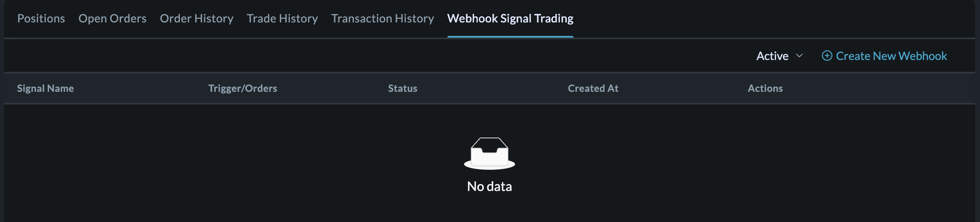Image resolution: width=980 pixels, height=222 pixels.
Task: Click the chevron arrow next to Active
Action: coord(799,55)
